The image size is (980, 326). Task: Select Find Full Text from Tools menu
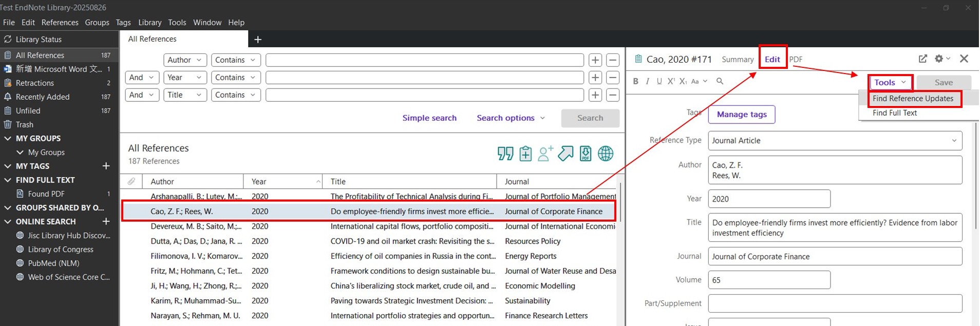(894, 113)
